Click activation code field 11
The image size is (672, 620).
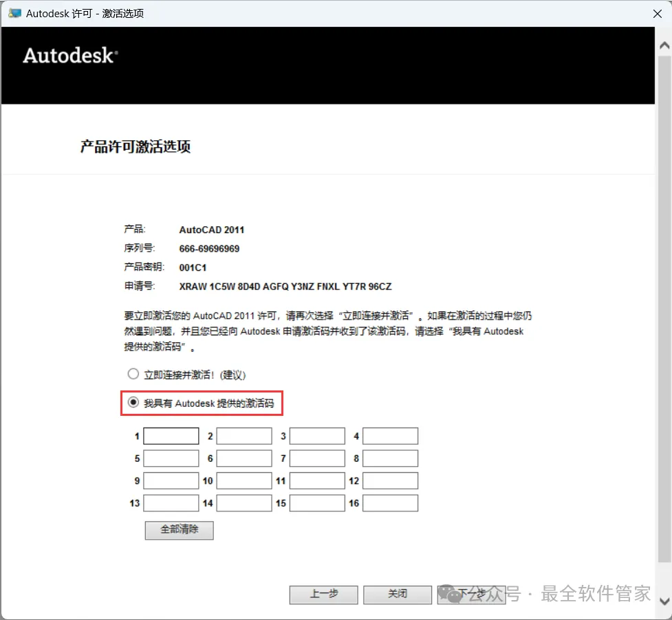(317, 480)
